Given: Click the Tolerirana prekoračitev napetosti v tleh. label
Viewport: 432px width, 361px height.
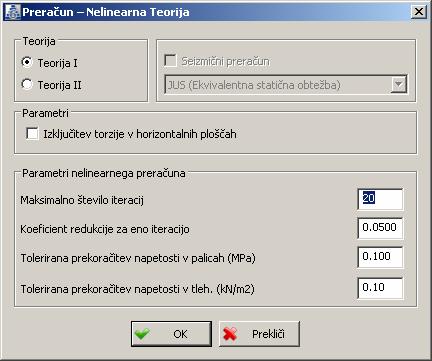Looking at the screenshot, I should click(137, 289).
